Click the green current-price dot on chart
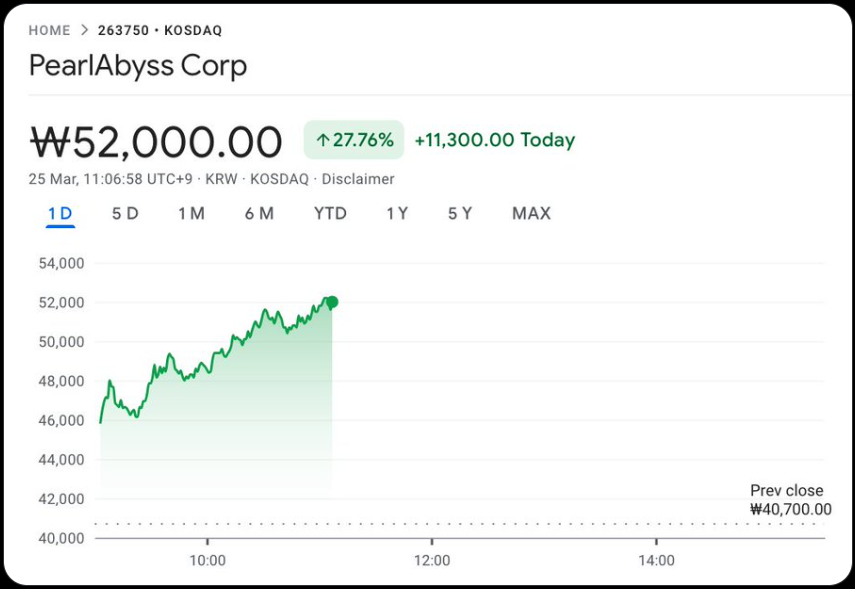Image resolution: width=855 pixels, height=589 pixels. 332,302
